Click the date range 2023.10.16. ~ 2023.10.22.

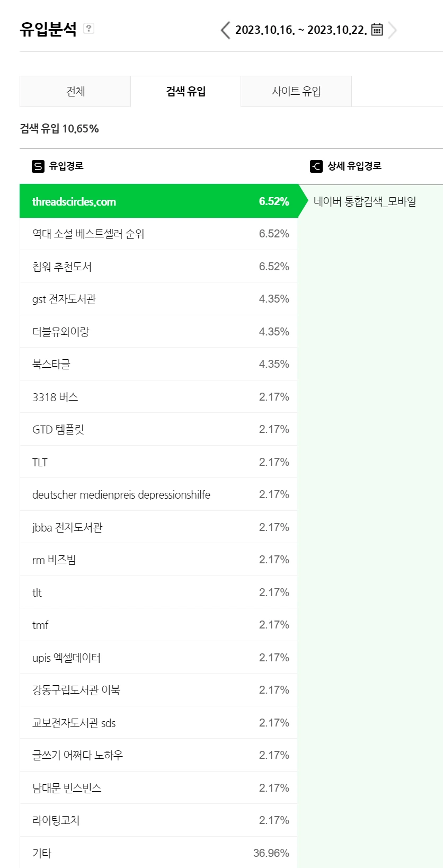301,30
